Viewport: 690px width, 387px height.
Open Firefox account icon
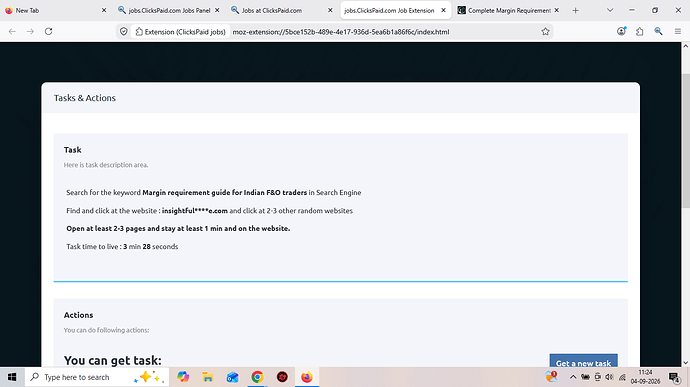pyautogui.click(x=621, y=31)
